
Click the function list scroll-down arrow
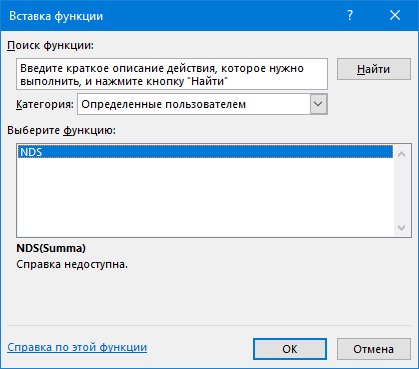click(x=402, y=228)
